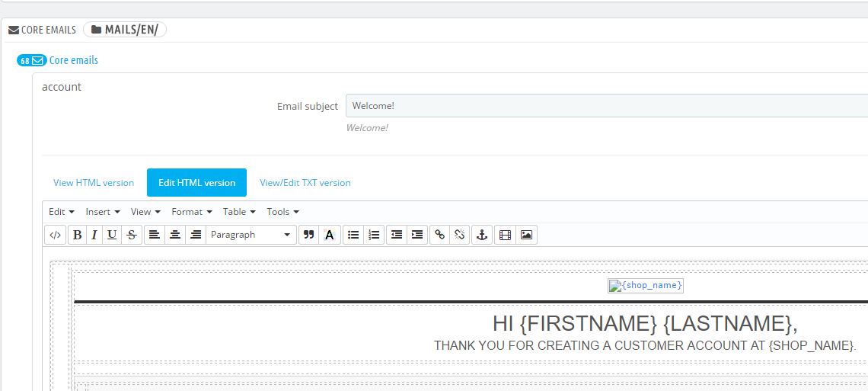This screenshot has width=868, height=391.
Task: Insert or edit a link
Action: (439, 235)
